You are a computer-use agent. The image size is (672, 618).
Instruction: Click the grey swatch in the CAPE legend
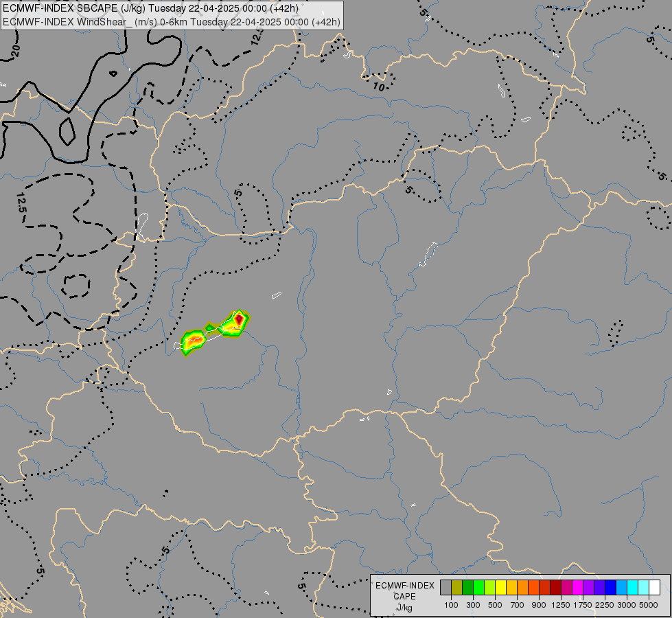pos(445,587)
